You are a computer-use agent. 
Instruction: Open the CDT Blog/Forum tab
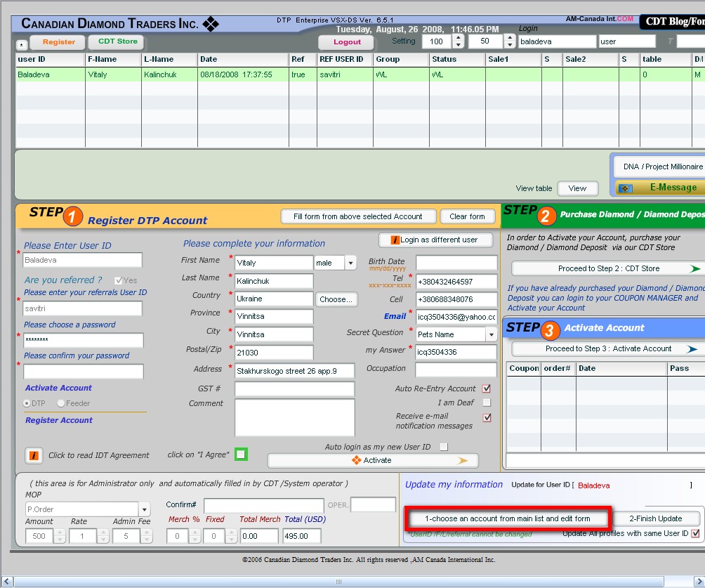pyautogui.click(x=673, y=21)
